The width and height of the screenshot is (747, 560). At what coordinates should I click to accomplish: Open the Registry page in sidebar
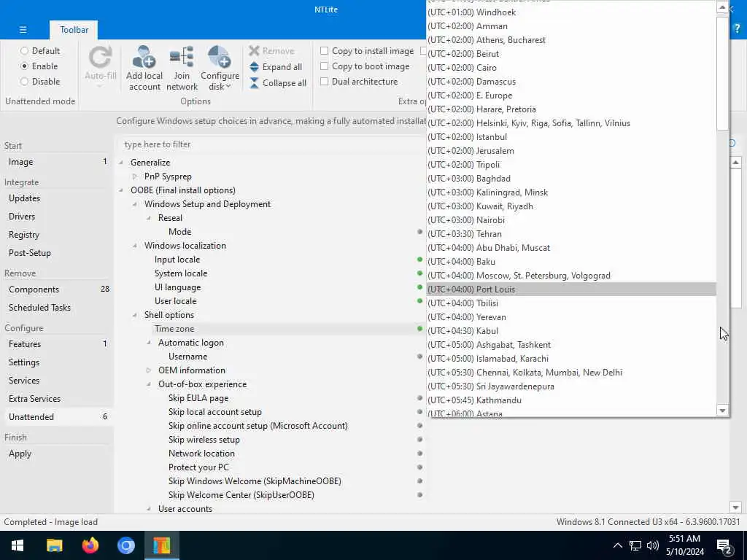[57, 235]
